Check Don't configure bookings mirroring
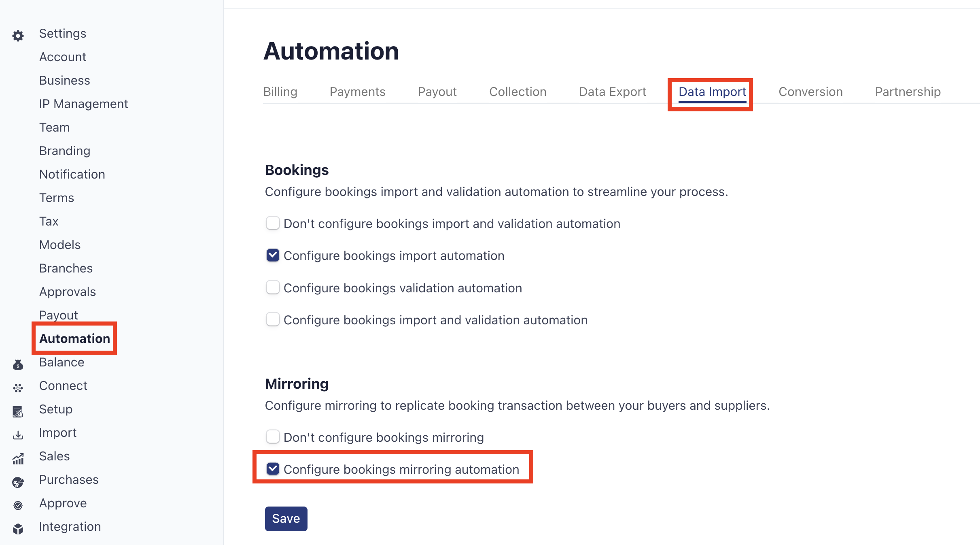 click(273, 437)
